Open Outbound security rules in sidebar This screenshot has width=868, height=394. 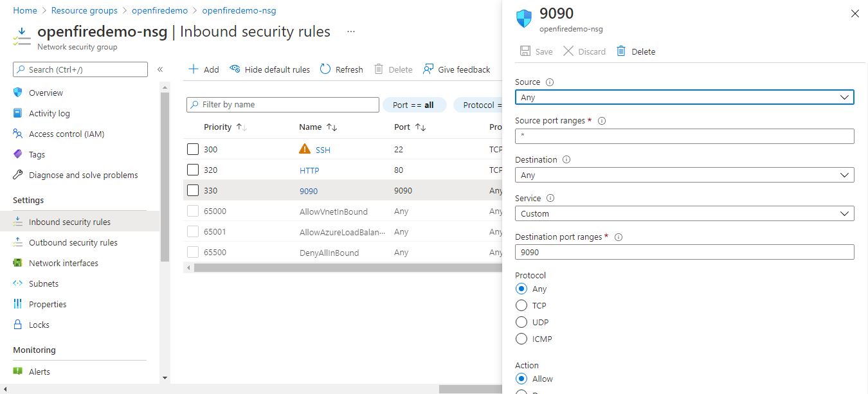pos(73,242)
